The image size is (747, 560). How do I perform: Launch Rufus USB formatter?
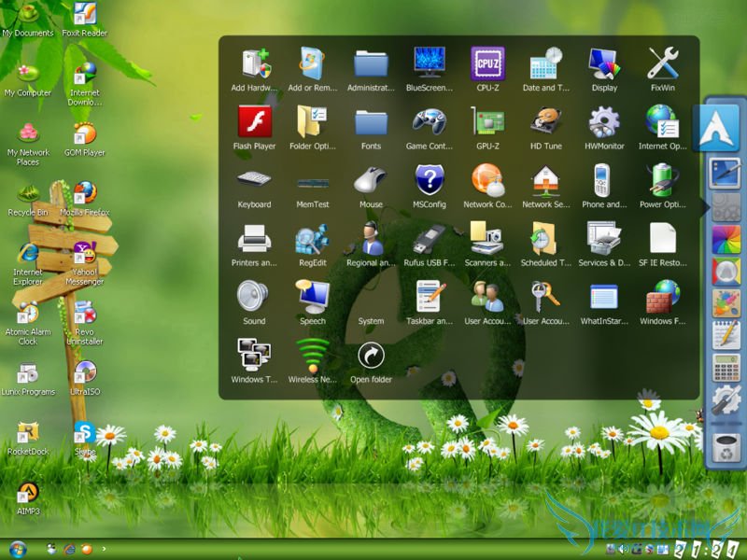pos(430,240)
